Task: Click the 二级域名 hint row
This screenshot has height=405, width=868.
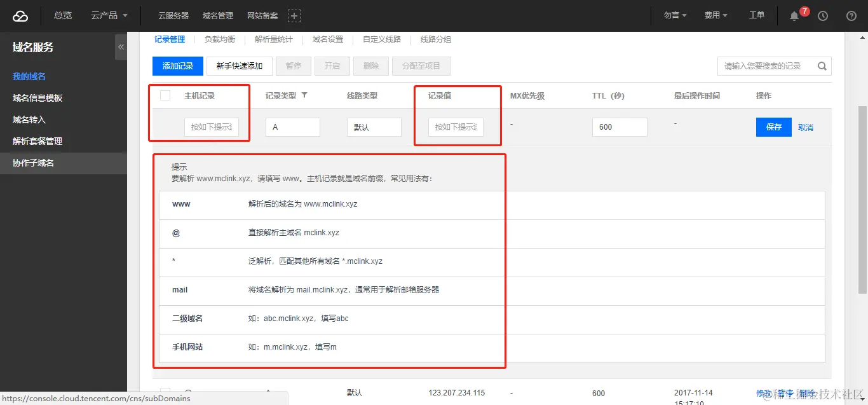Action: (492, 319)
